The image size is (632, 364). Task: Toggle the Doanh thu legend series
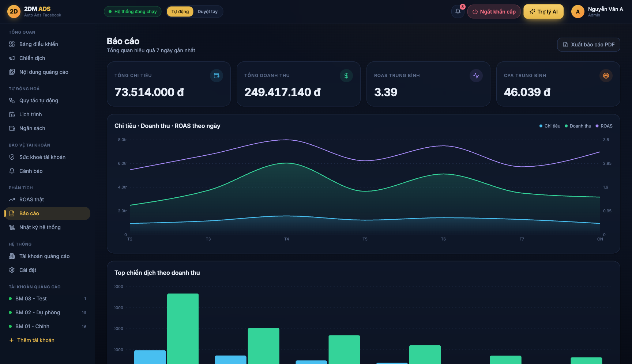coord(578,126)
